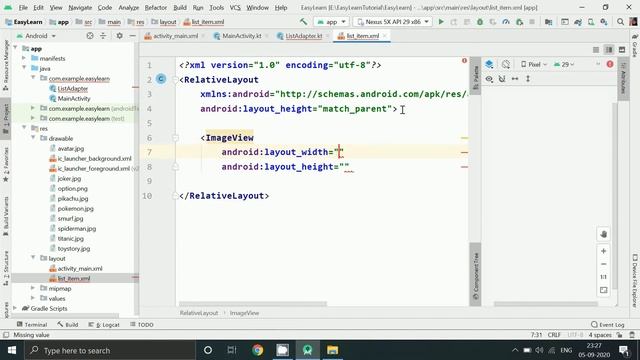
Task: Hide the project panel with minus icon
Action: (x=132, y=36)
